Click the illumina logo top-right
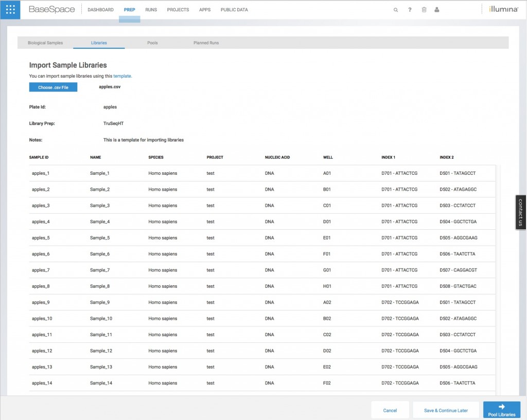 coord(503,8)
